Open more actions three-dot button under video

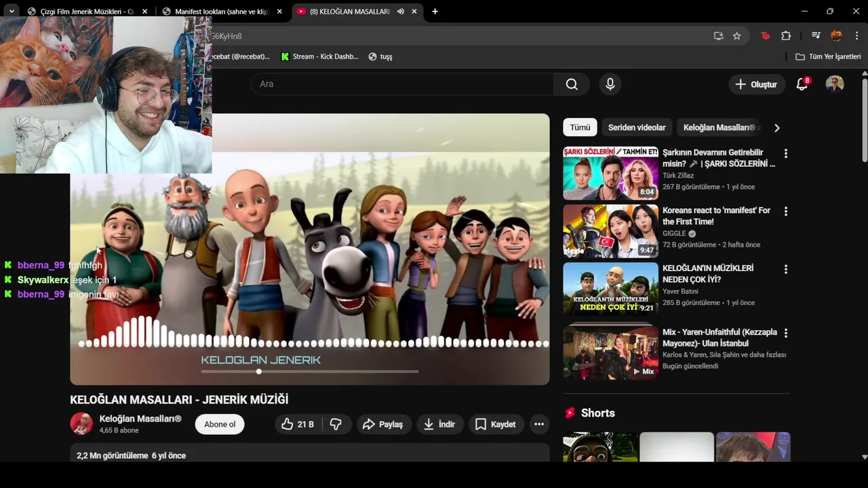[x=539, y=424]
